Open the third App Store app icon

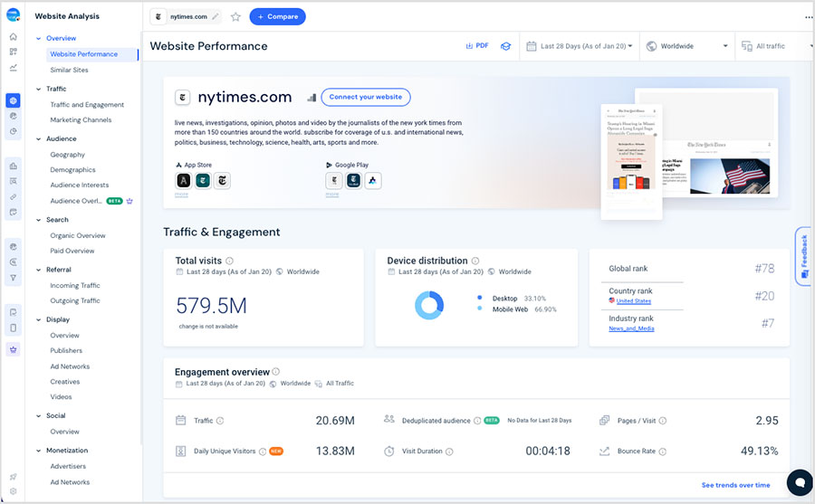click(222, 180)
